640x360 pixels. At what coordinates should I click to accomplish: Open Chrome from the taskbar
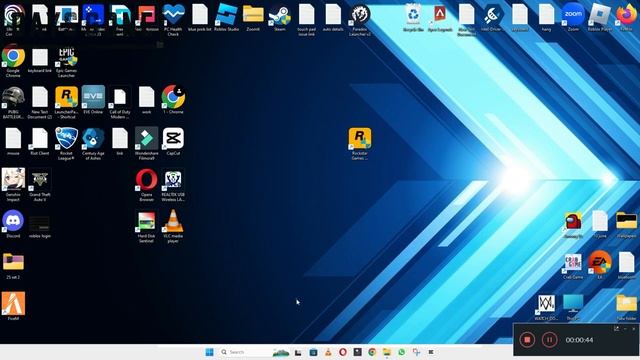click(x=372, y=352)
